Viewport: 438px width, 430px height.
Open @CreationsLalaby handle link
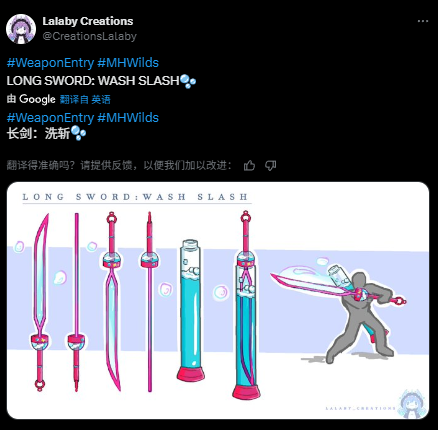pos(89,36)
